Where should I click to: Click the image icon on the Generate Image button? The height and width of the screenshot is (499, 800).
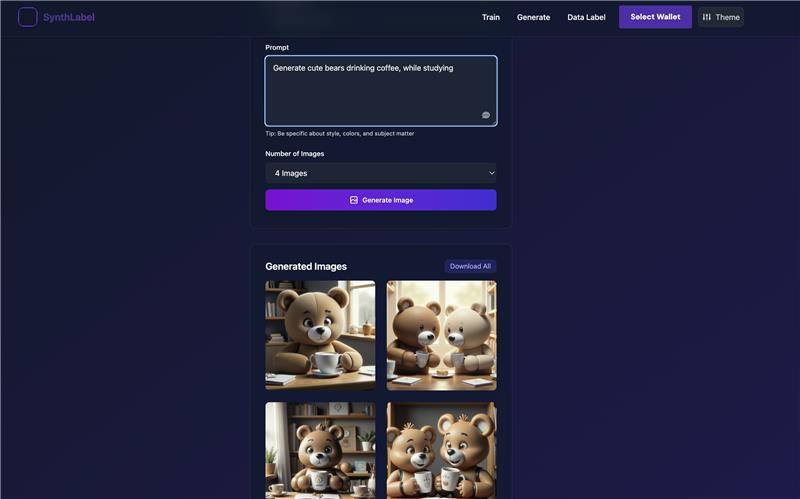tap(354, 200)
